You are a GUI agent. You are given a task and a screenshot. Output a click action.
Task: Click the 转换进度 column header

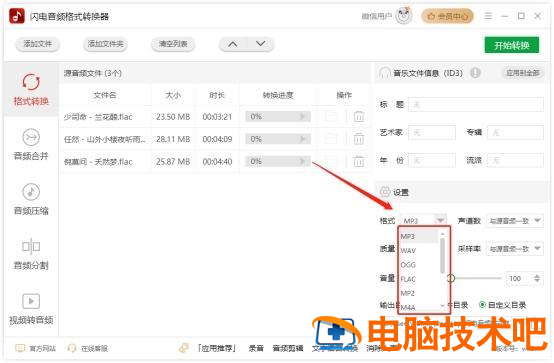(x=278, y=95)
